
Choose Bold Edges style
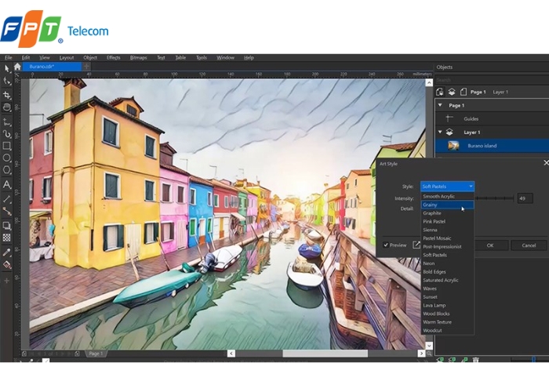click(x=448, y=272)
